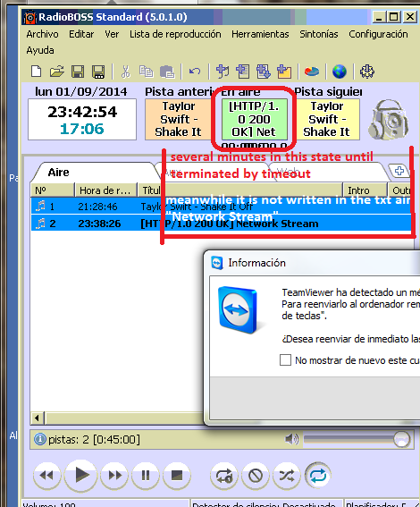Toggle the blue repeat playlist button
The image size is (420, 507).
pos(318,476)
